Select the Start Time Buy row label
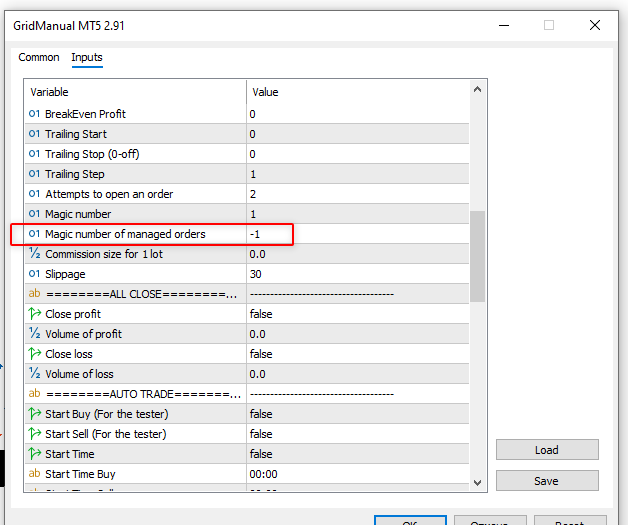Viewport: 628px width, 525px height. 80,474
